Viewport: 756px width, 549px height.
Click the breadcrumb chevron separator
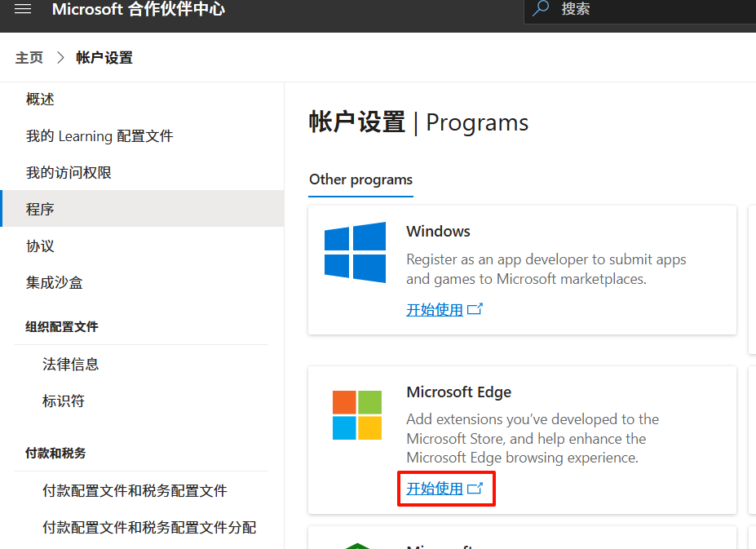60,58
